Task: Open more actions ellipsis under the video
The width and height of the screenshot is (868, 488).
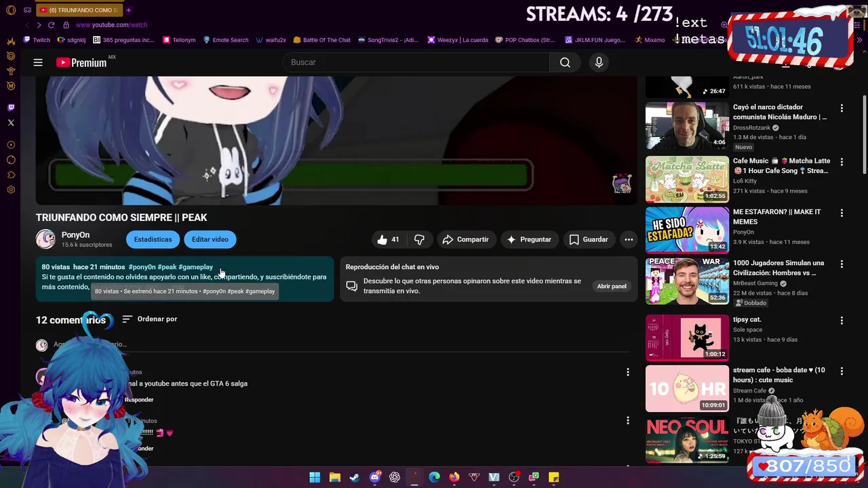Action: [629, 239]
